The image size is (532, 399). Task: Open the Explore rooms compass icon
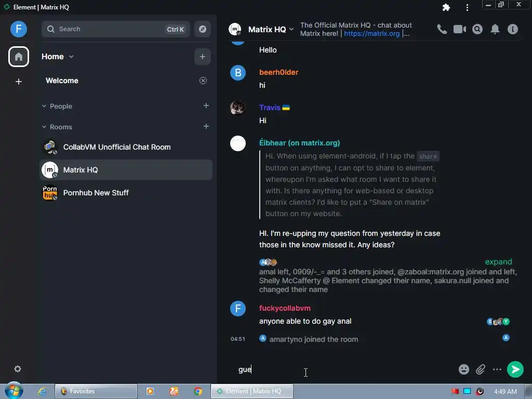click(203, 29)
